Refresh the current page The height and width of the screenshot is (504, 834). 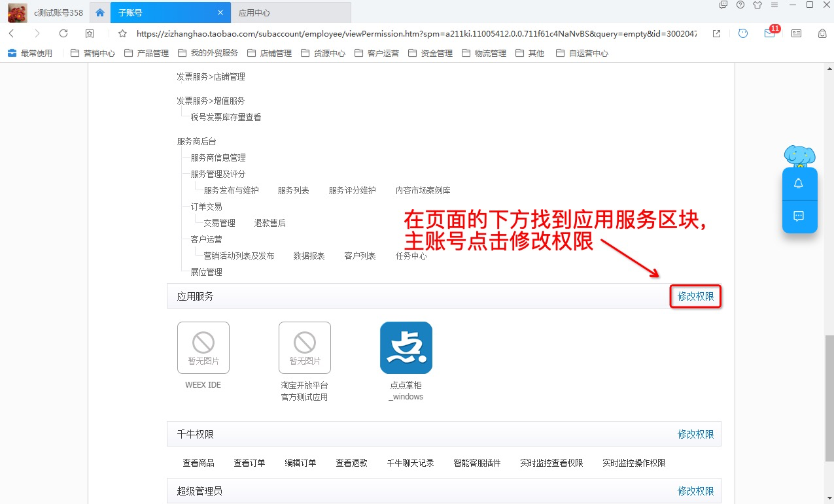(x=63, y=33)
